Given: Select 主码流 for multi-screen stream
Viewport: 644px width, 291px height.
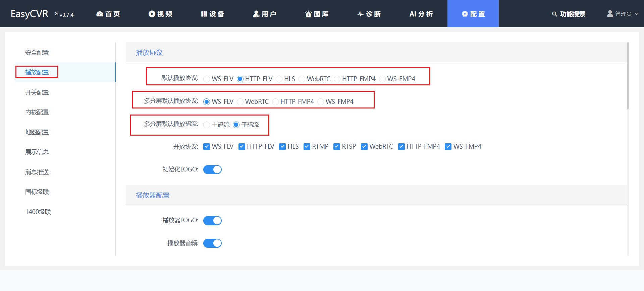Looking at the screenshot, I should (x=207, y=125).
